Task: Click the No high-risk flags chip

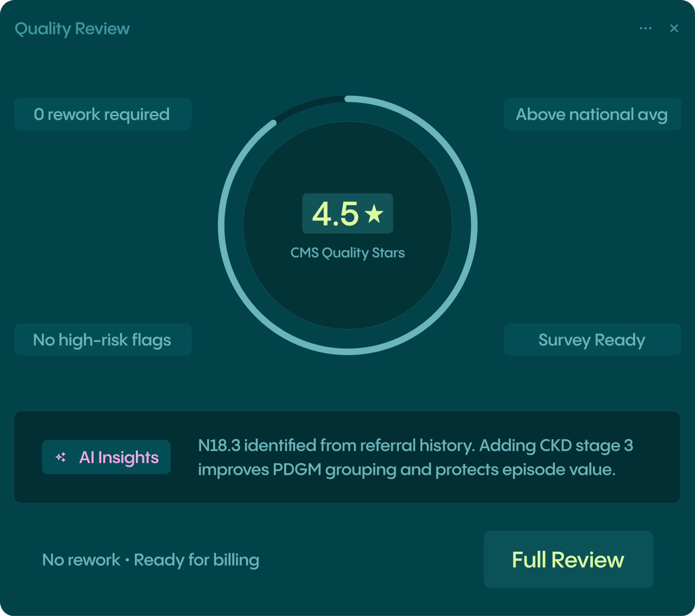Action: click(103, 339)
